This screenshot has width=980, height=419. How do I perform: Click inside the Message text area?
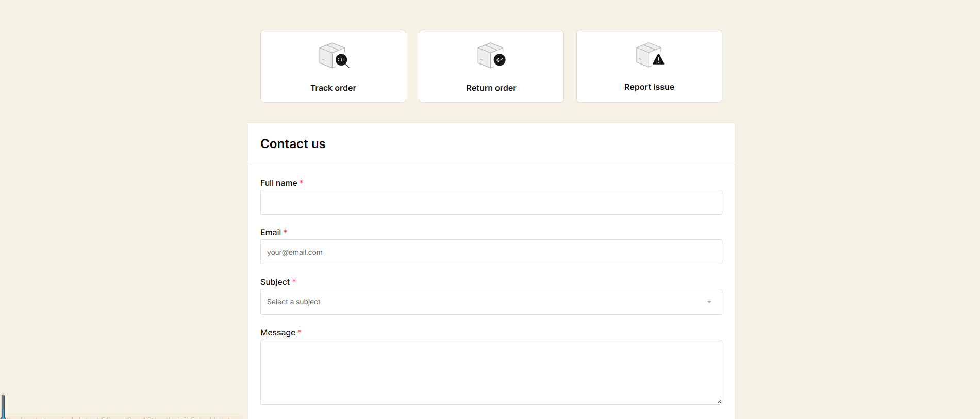491,372
